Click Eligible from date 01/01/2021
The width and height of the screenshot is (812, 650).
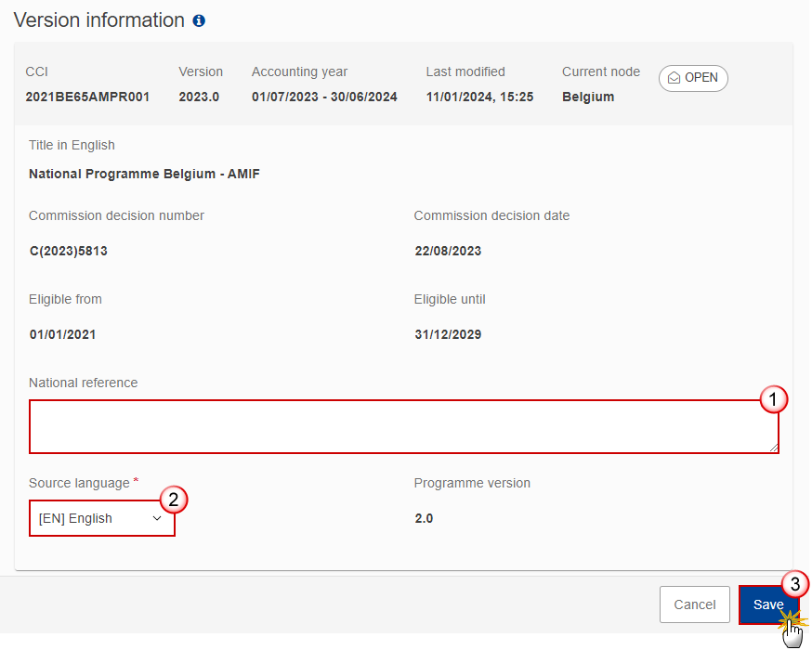pyautogui.click(x=62, y=334)
